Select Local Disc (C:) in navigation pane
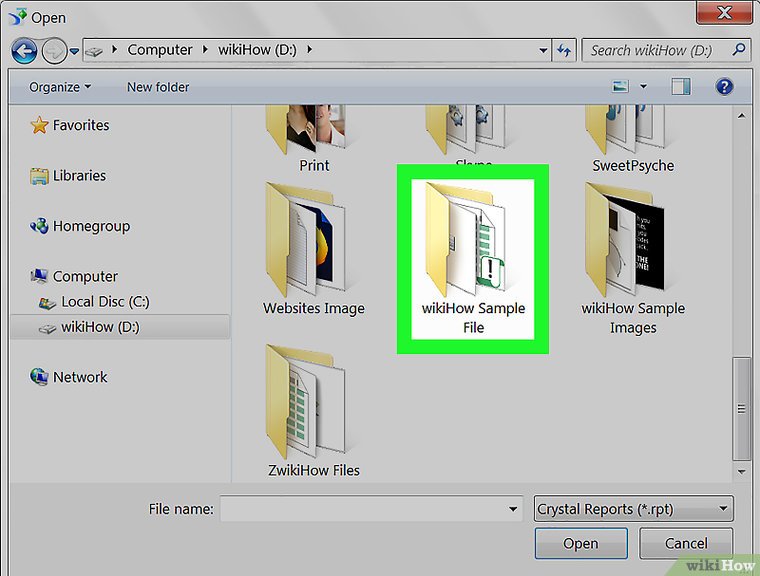760x576 pixels. click(105, 302)
